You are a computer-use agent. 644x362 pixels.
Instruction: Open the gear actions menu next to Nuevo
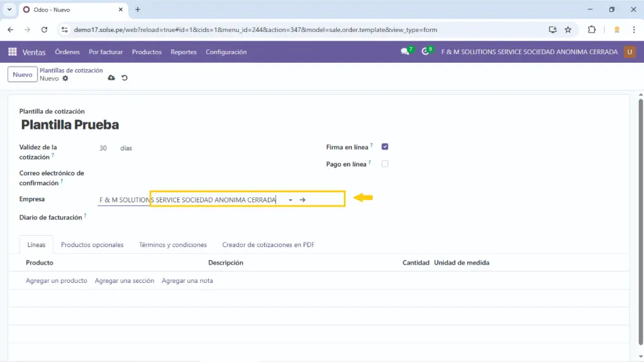click(65, 79)
